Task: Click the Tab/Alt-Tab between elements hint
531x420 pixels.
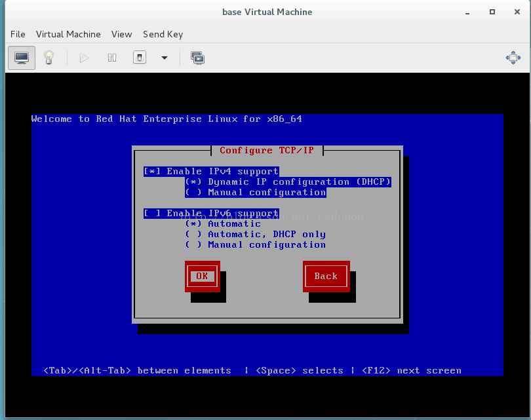Action: [x=137, y=371]
